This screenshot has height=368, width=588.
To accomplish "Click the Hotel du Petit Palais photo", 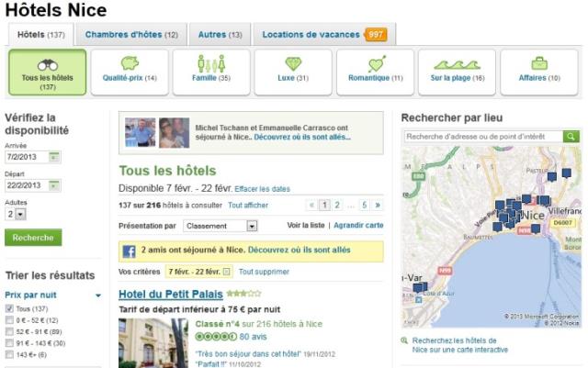I will click(x=153, y=343).
